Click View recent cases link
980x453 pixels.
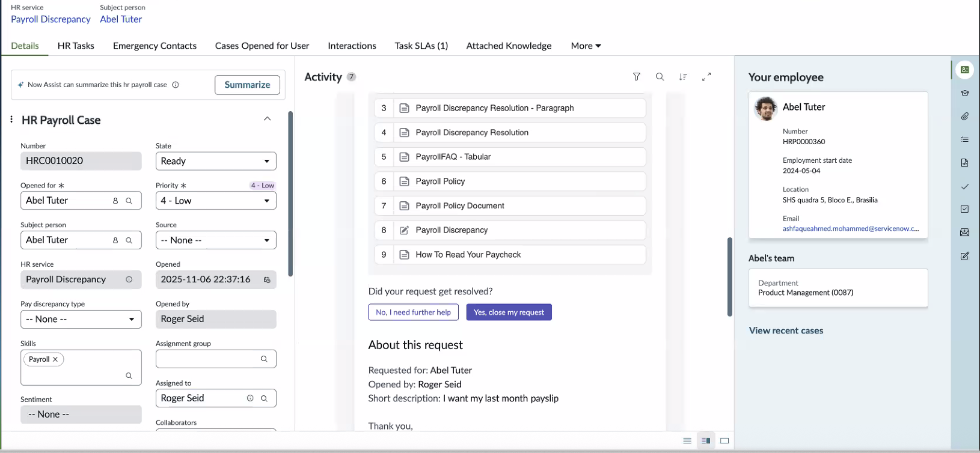click(786, 330)
